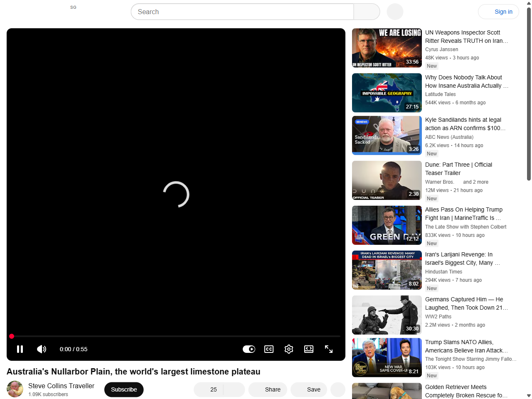
Task: Open the Impossible Geography Australia video thumbnail
Action: (x=387, y=93)
